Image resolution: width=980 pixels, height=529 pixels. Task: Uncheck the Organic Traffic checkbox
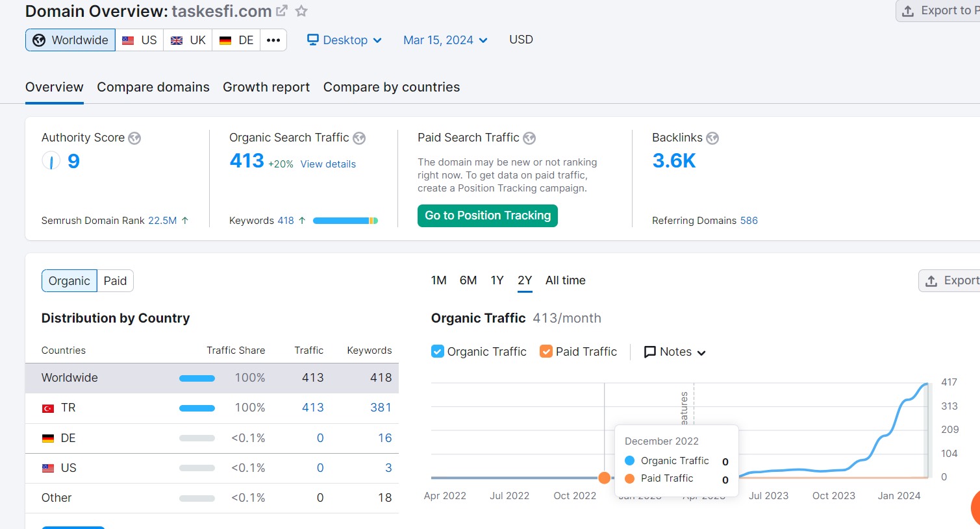click(438, 352)
